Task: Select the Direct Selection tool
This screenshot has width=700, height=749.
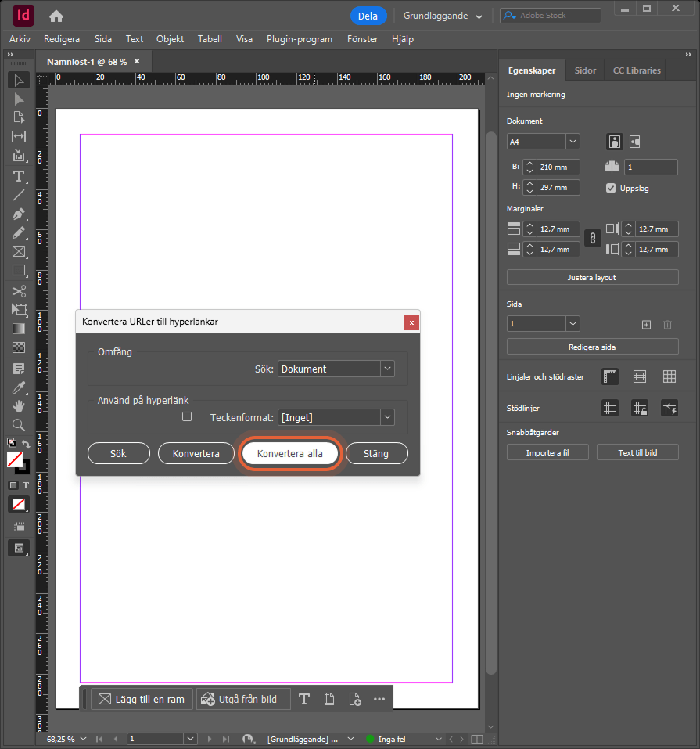Action: click(x=19, y=99)
